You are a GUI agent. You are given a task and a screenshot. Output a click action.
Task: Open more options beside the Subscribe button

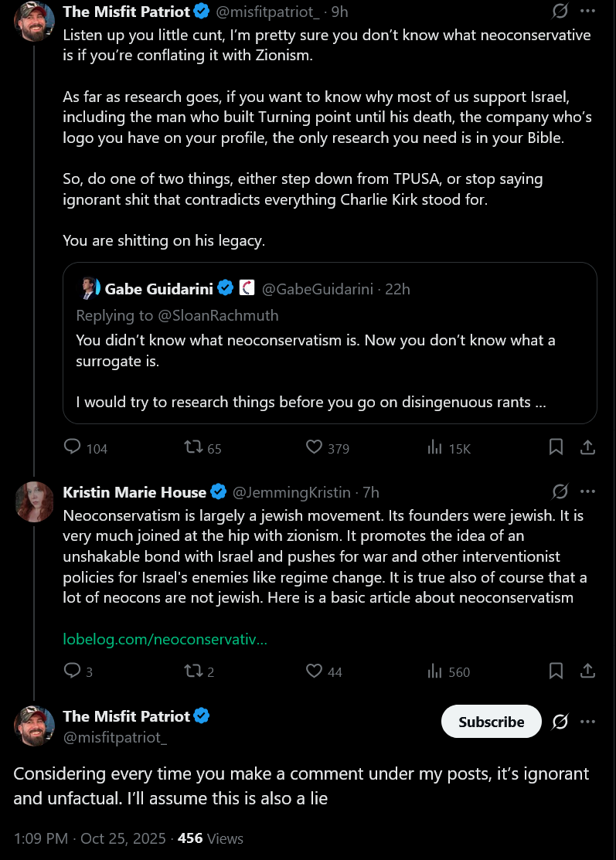pyautogui.click(x=587, y=722)
